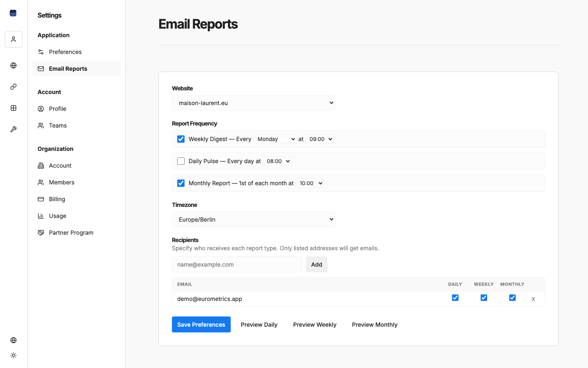Open the wrench tools icon
Screen dimensions: 588x368
[x=13, y=129]
